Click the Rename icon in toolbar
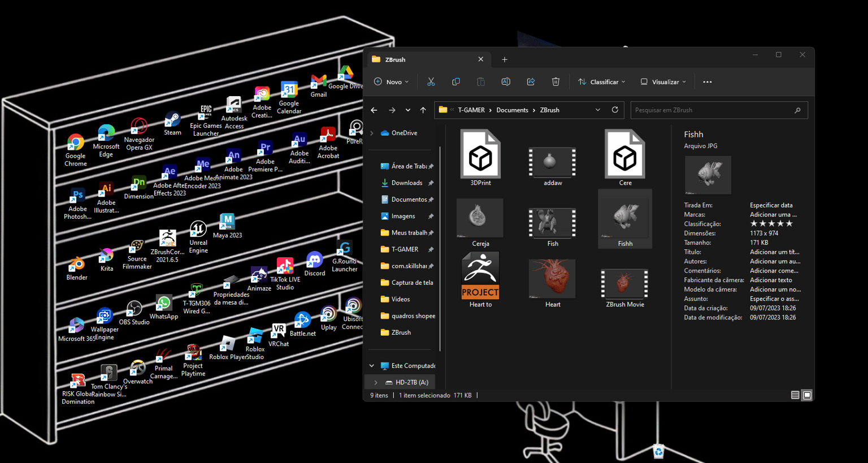The height and width of the screenshot is (463, 868). click(506, 82)
